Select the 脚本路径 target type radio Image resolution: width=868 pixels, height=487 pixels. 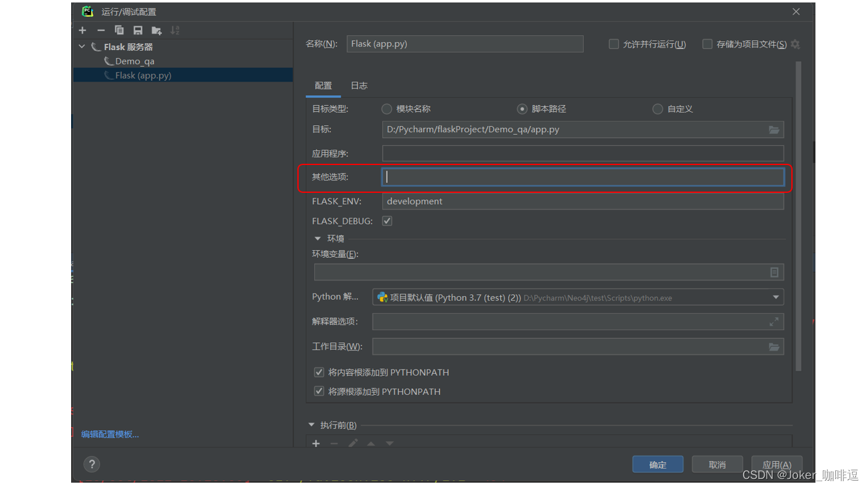522,109
